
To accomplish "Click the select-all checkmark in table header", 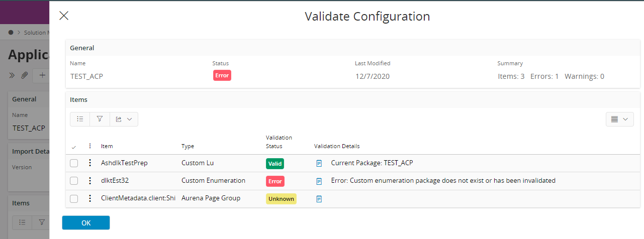I will [74, 147].
